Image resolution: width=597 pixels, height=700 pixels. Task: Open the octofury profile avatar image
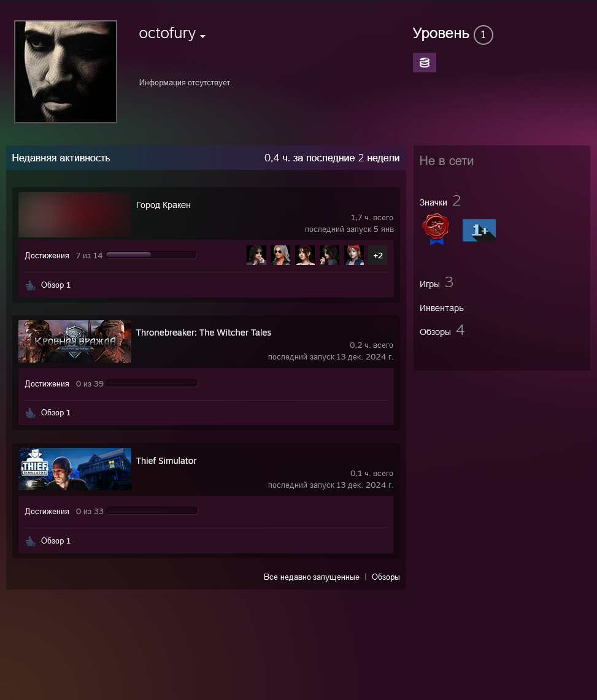[66, 71]
